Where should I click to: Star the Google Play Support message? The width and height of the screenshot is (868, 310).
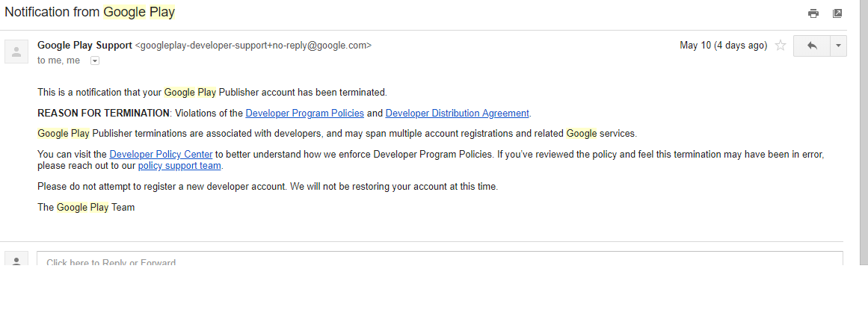coord(781,46)
